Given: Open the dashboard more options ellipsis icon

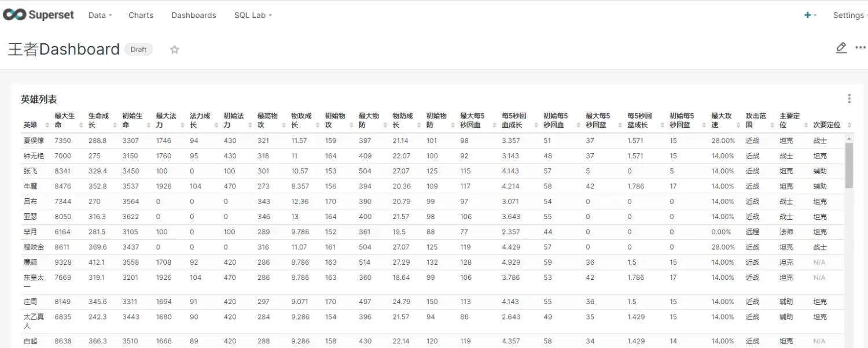Looking at the screenshot, I should [862, 48].
